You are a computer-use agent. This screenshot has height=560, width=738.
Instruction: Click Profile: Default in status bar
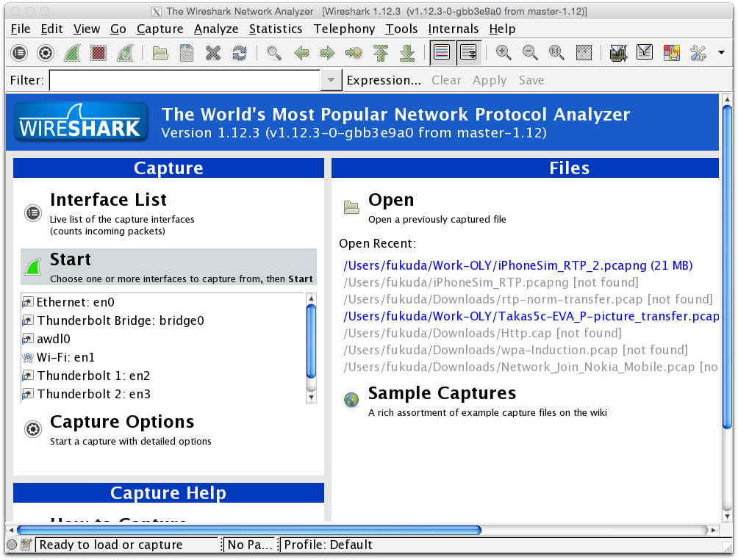click(x=328, y=545)
